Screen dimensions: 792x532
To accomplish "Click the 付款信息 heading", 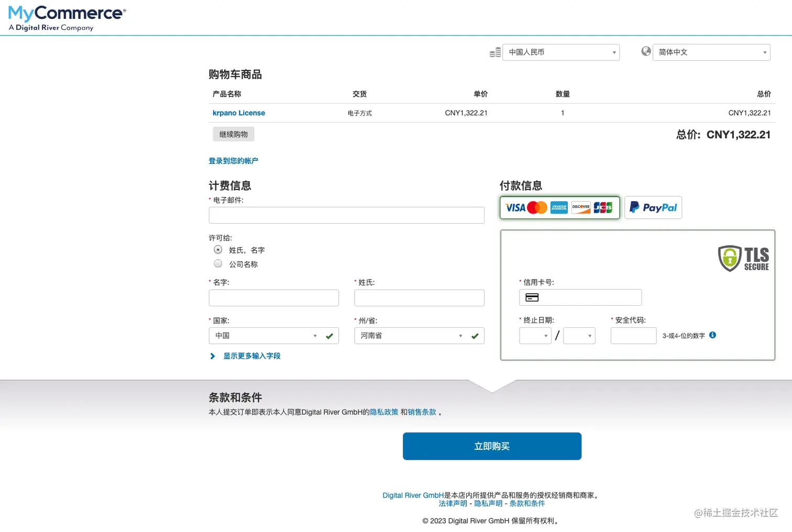I will [521, 185].
